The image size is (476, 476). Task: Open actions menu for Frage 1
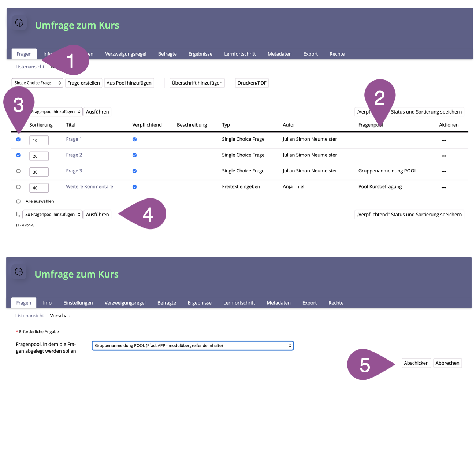[443, 140]
